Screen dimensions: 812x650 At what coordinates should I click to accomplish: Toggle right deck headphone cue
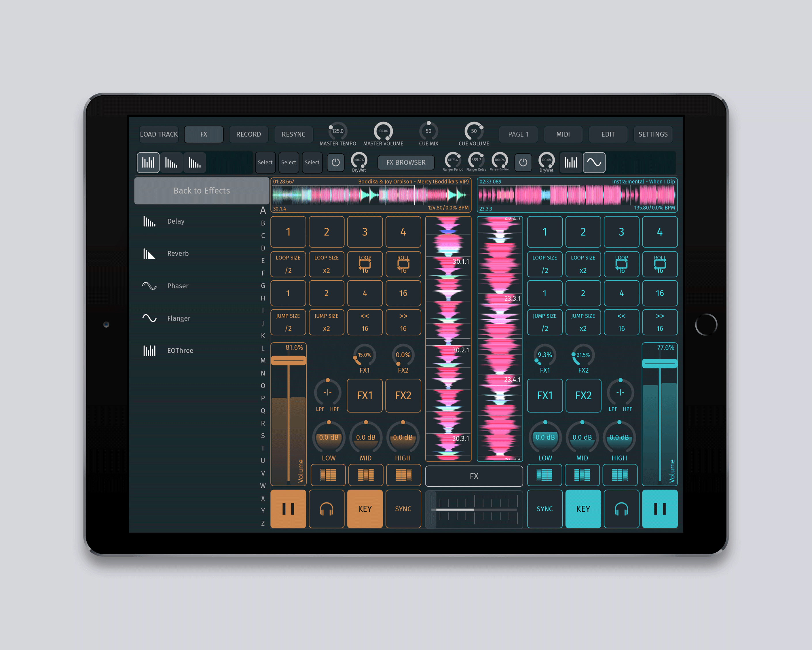tap(621, 509)
